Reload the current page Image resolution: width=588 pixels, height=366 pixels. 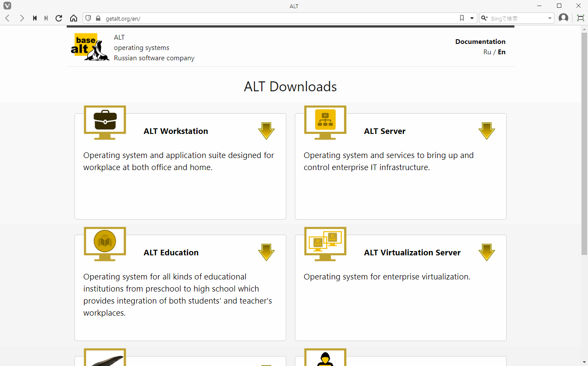[59, 18]
